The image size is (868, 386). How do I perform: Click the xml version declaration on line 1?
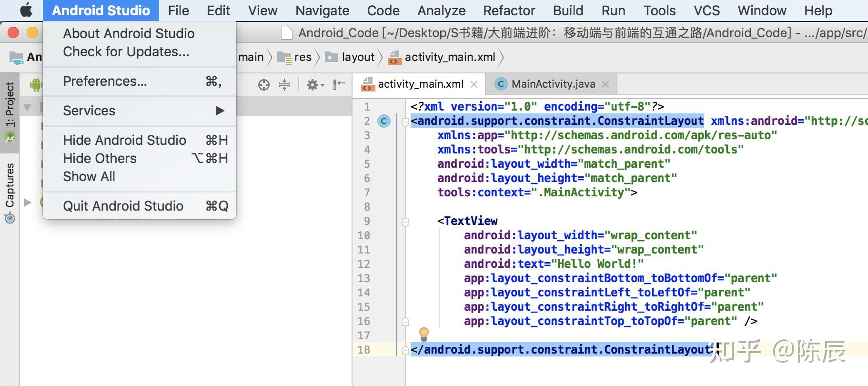pyautogui.click(x=537, y=107)
